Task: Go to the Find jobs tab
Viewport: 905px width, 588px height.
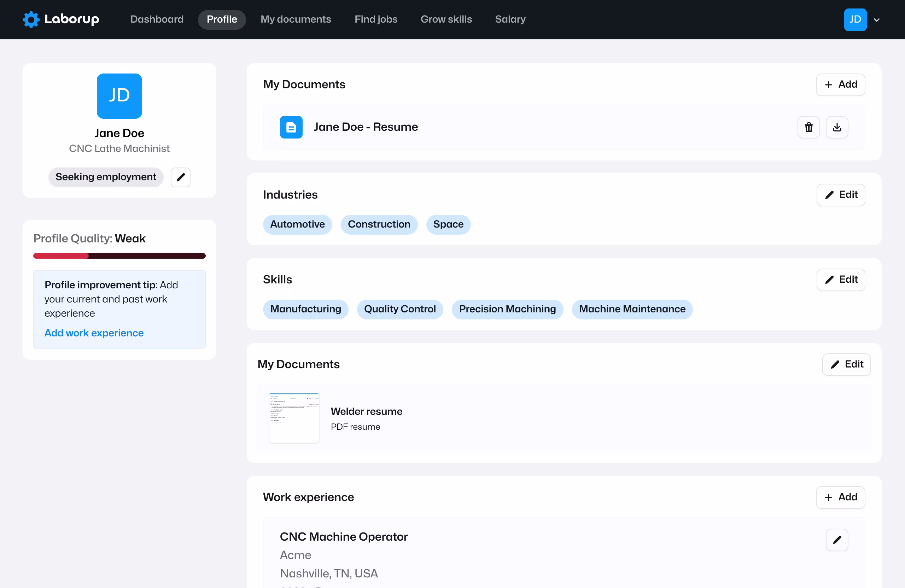Action: (x=376, y=19)
